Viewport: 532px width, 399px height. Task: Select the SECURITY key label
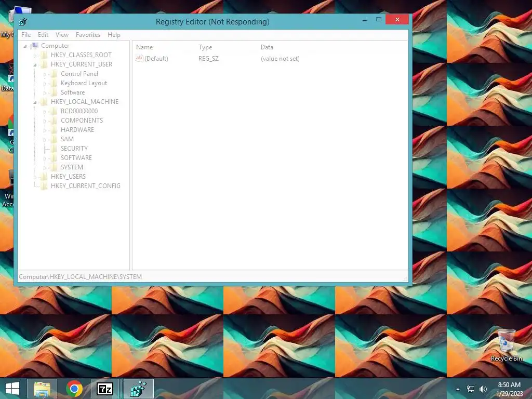[74, 148]
